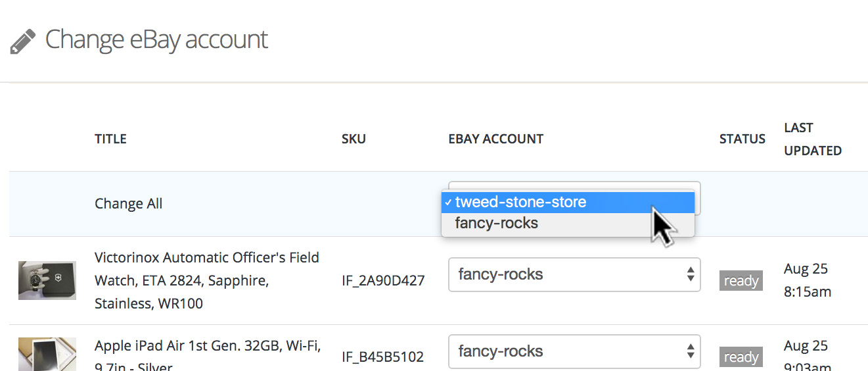Click the LAST UPDATED column header

coord(812,139)
